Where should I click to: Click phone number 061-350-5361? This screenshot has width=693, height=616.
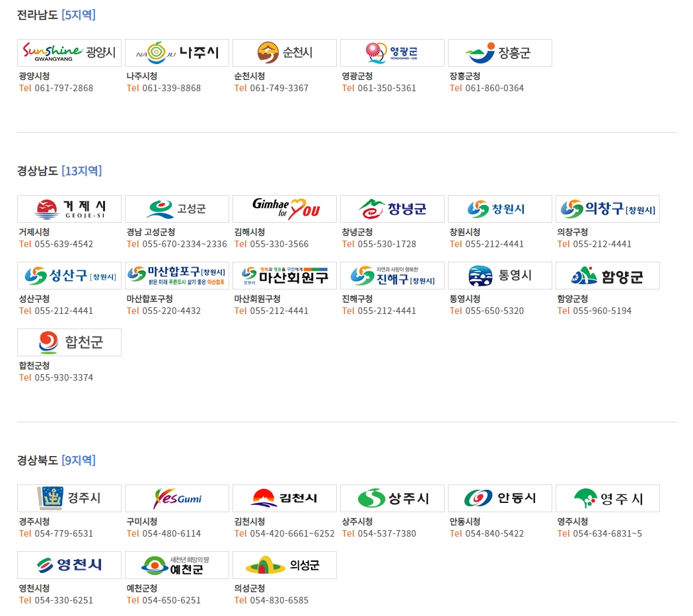tap(386, 88)
